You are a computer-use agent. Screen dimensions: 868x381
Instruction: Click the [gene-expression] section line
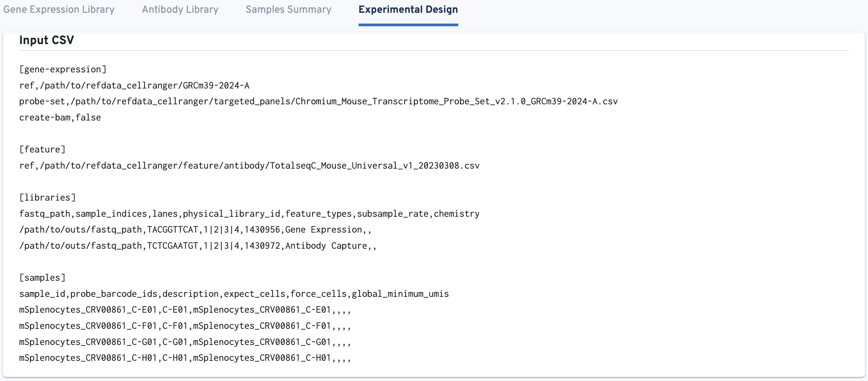[x=63, y=69]
